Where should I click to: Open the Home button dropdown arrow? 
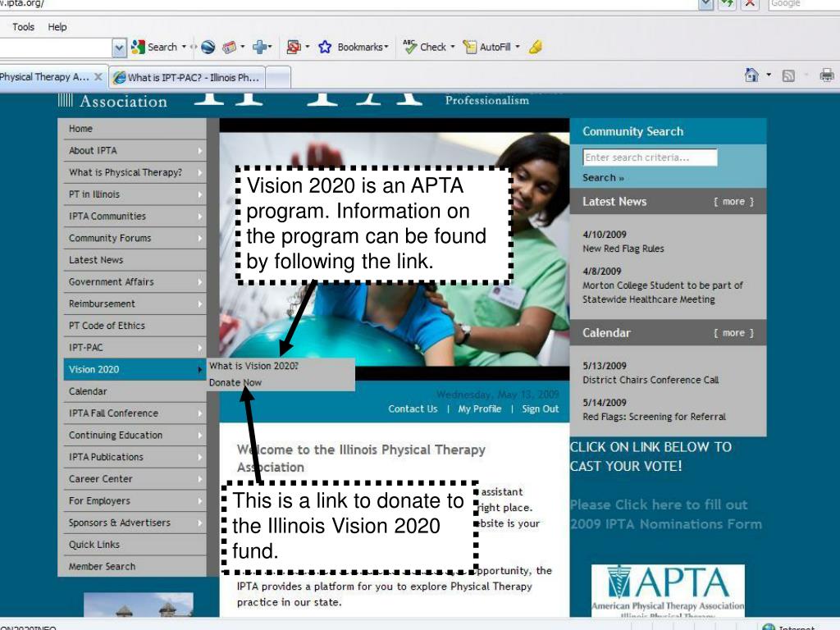point(769,75)
